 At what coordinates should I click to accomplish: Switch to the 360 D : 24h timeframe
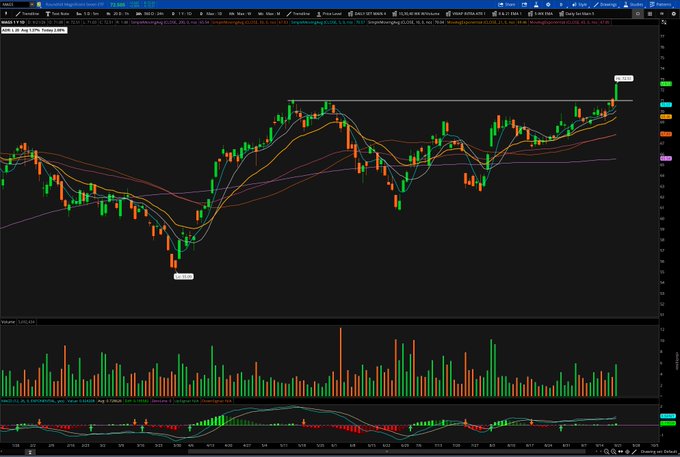(150, 13)
